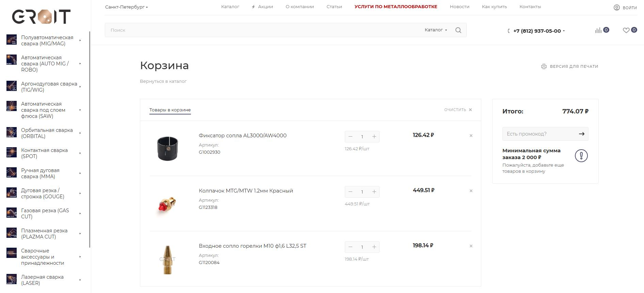Image resolution: width=644 pixels, height=293 pixels.
Task: Click the printer icon for print version
Action: [544, 66]
